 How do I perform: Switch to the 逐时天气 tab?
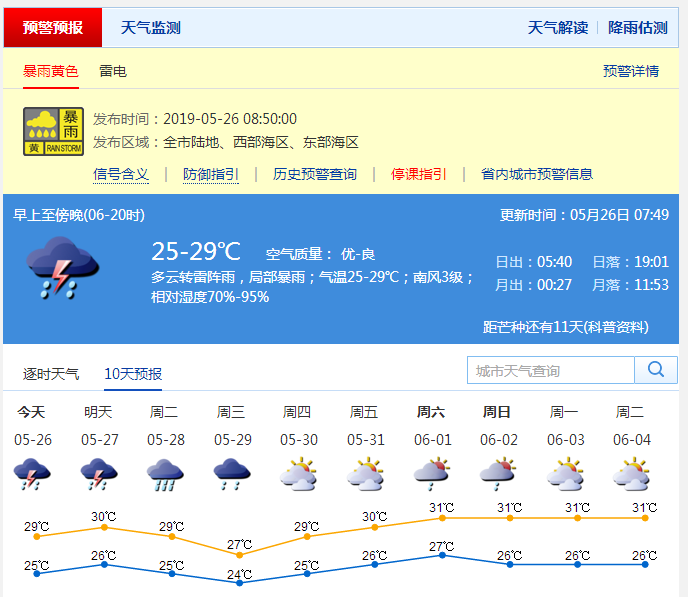(x=51, y=374)
